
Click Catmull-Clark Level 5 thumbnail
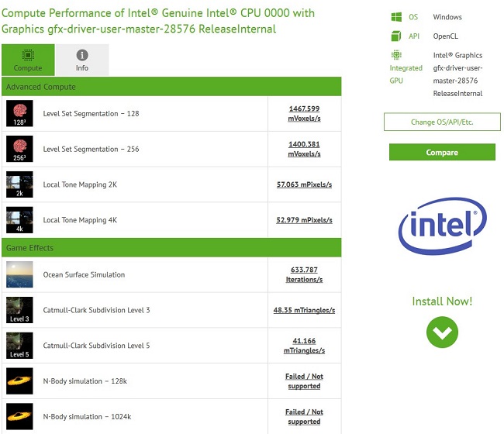coord(19,346)
